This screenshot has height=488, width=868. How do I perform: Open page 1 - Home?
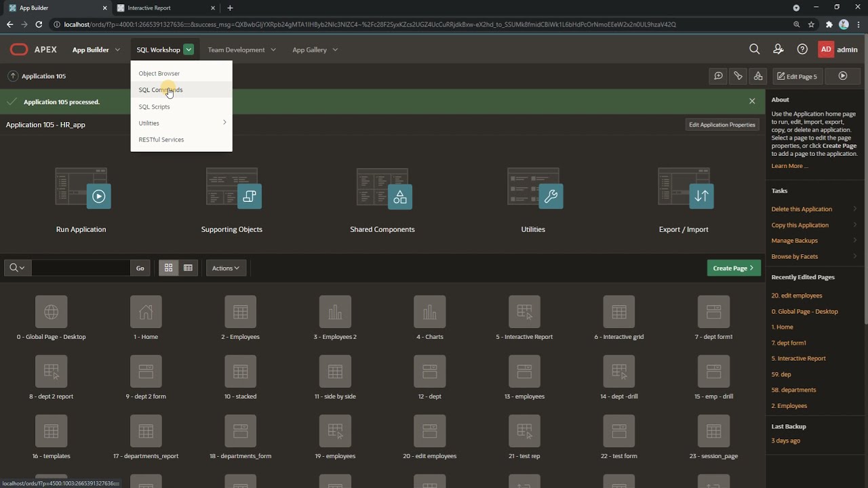click(146, 312)
